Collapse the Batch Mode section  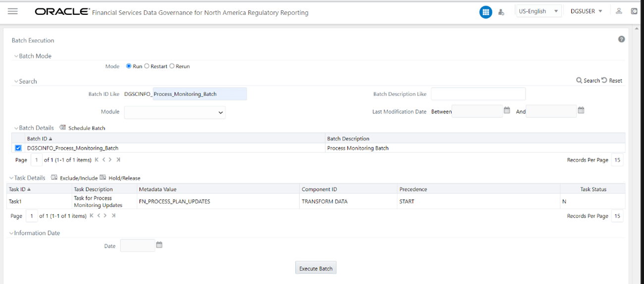tap(16, 56)
